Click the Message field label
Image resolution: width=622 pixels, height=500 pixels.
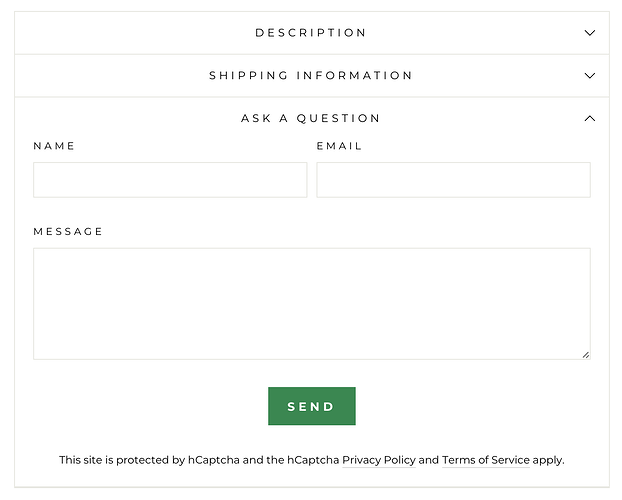(68, 232)
